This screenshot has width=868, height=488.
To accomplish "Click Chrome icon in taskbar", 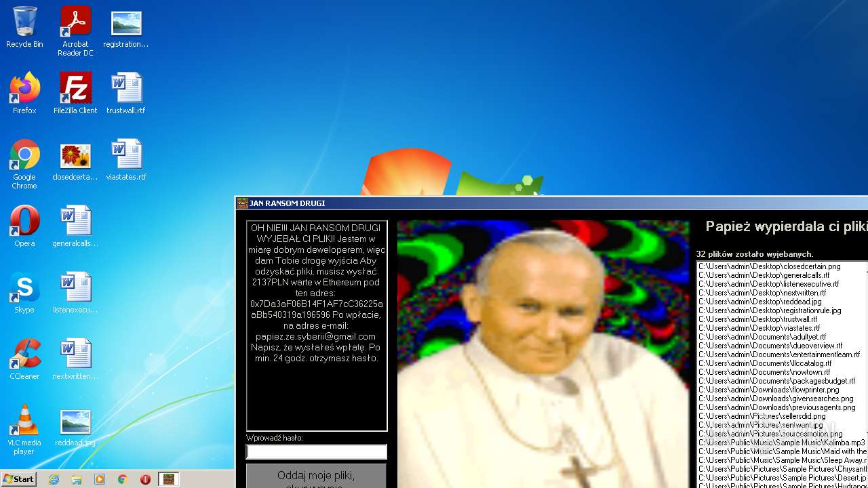I will [122, 479].
